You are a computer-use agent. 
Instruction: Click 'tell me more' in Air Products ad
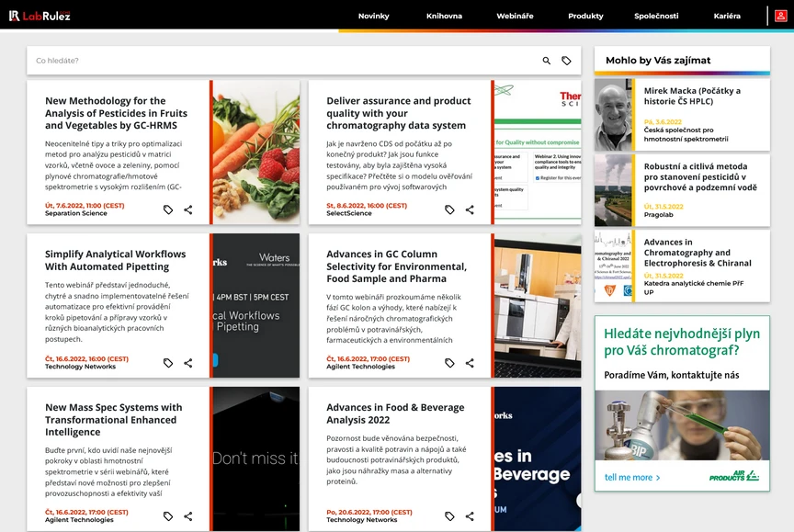point(632,477)
